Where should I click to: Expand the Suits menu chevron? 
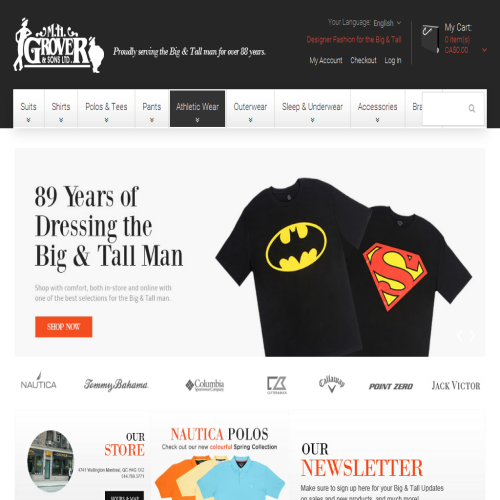pyautogui.click(x=28, y=120)
